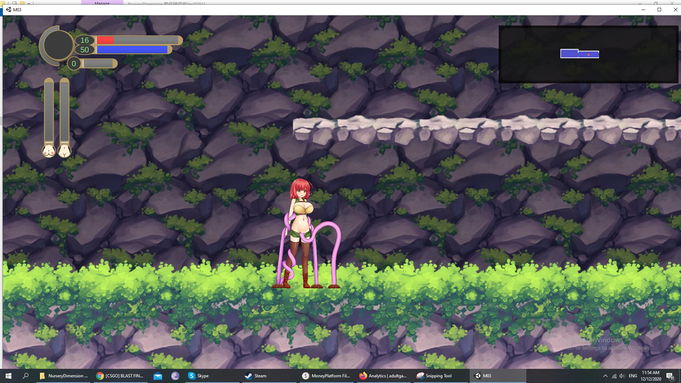Switch to Skype in the taskbar
This screenshot has width=681, height=383.
click(199, 376)
